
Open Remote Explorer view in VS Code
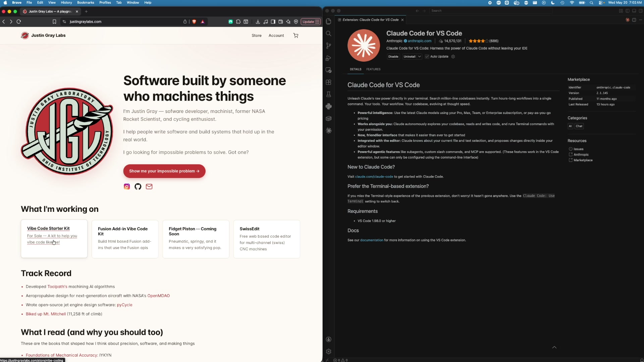tap(329, 70)
